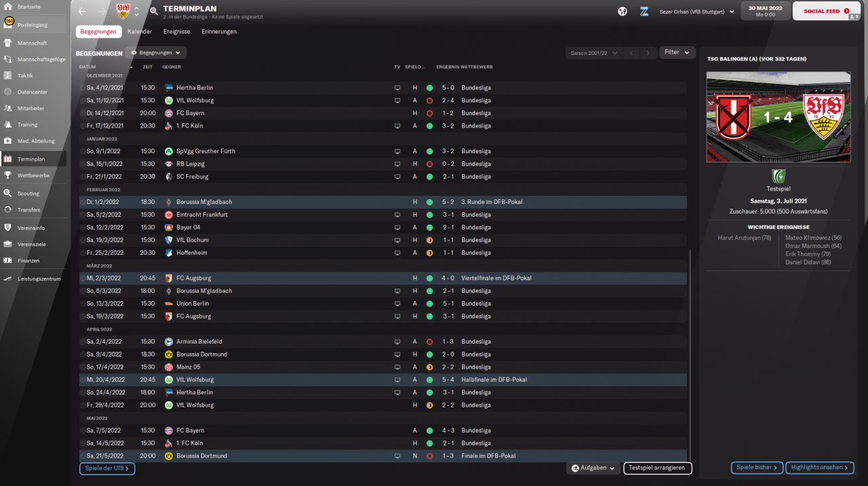The width and height of the screenshot is (868, 486).
Task: Click the Finanzen sidebar icon
Action: 8,260
